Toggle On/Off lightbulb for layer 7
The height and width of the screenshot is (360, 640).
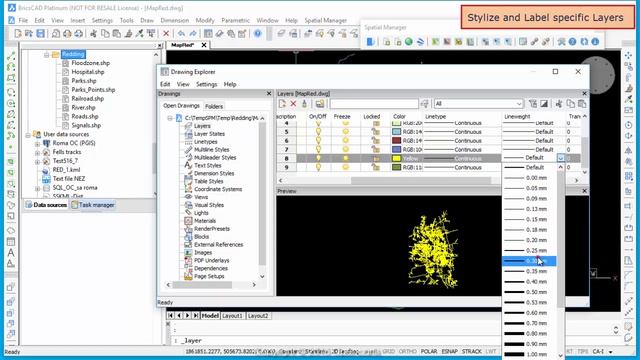318,150
